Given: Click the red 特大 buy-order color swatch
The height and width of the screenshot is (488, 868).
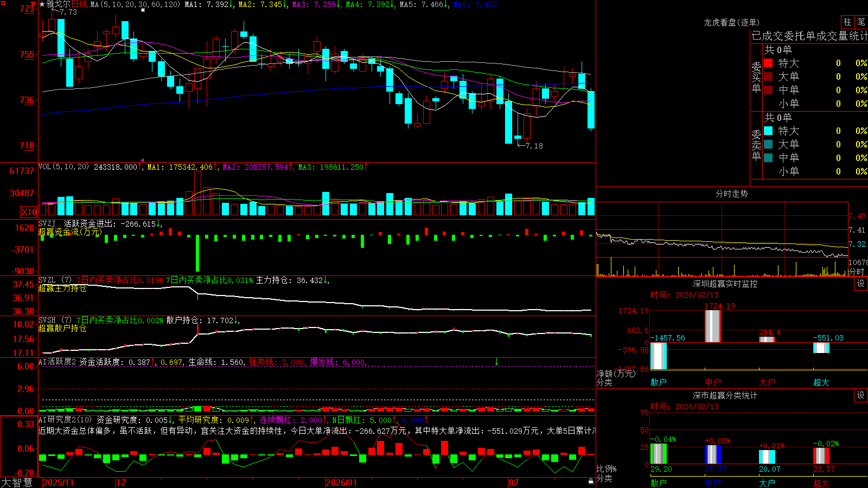Looking at the screenshot, I should coord(768,63).
